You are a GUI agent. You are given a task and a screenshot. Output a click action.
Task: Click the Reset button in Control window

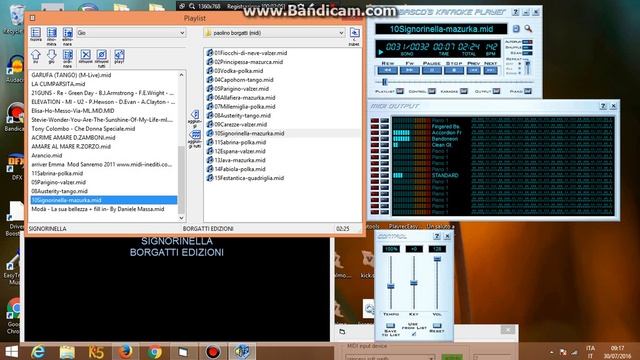click(x=437, y=327)
